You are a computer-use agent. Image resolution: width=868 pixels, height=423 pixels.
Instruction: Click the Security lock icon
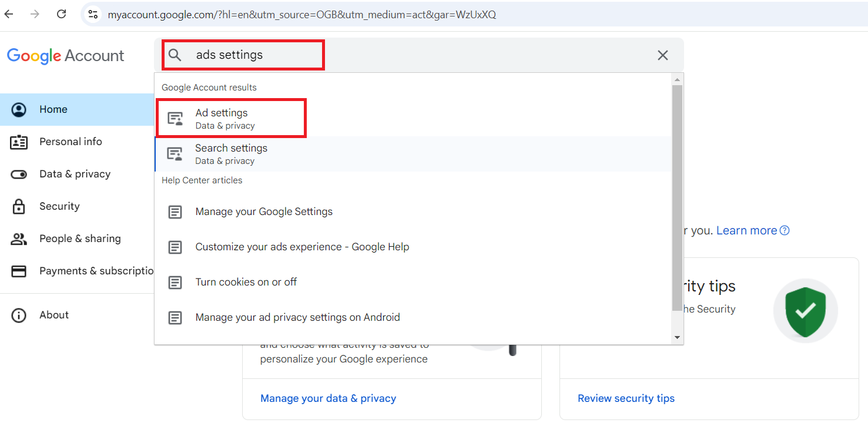point(19,206)
